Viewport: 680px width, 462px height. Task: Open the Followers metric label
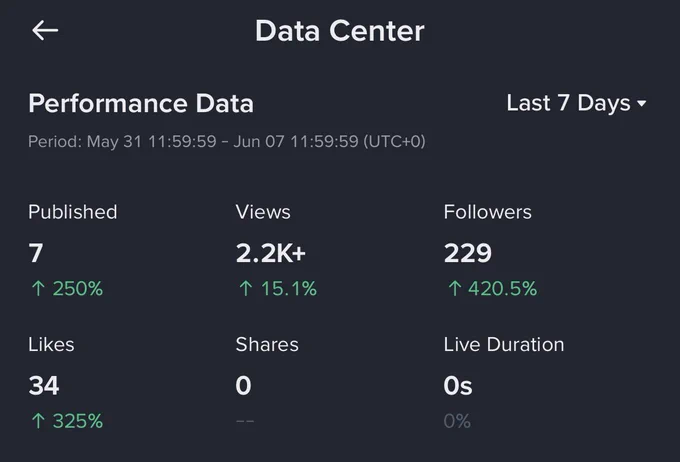click(x=487, y=212)
